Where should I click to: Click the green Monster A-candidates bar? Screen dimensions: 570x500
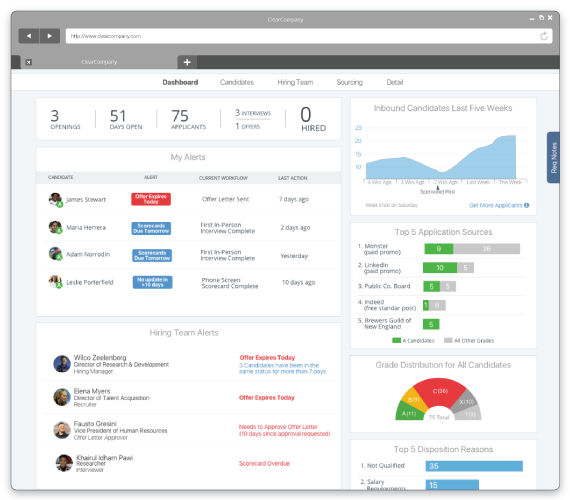(439, 249)
